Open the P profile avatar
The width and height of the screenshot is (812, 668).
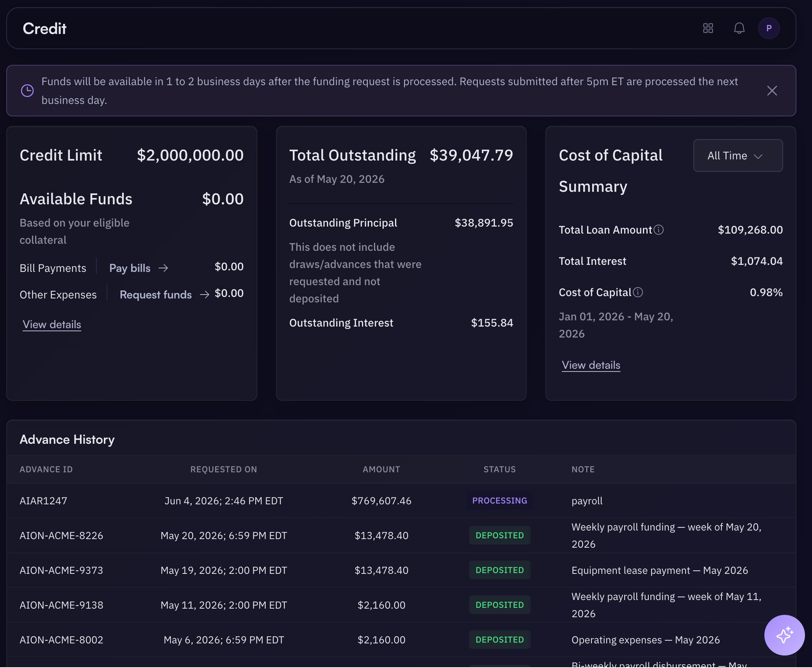[x=769, y=28]
